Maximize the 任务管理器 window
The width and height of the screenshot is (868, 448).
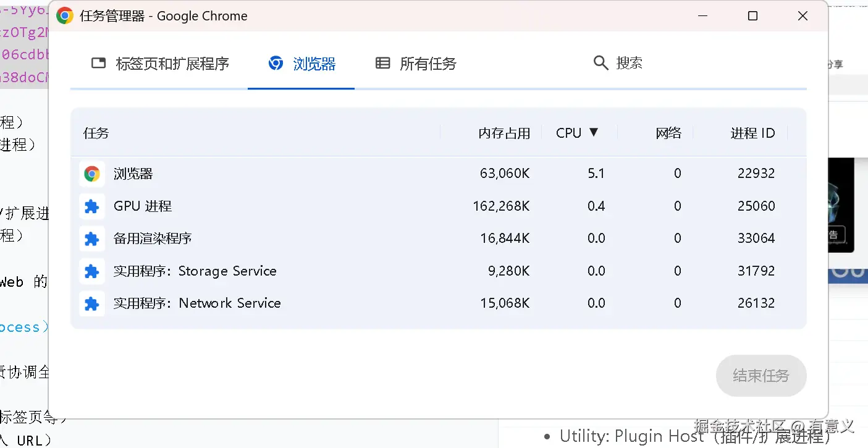pyautogui.click(x=752, y=16)
